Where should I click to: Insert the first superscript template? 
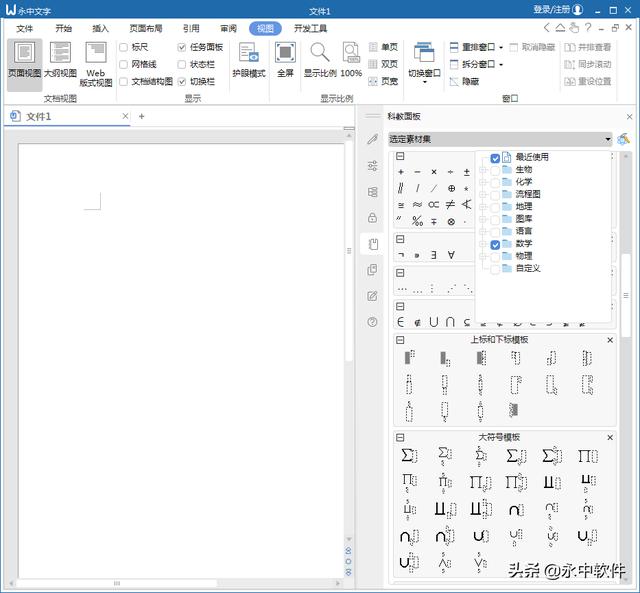point(410,357)
